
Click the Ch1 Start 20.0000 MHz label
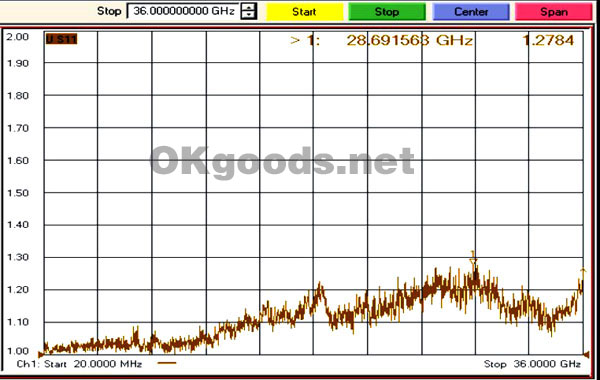pyautogui.click(x=79, y=364)
